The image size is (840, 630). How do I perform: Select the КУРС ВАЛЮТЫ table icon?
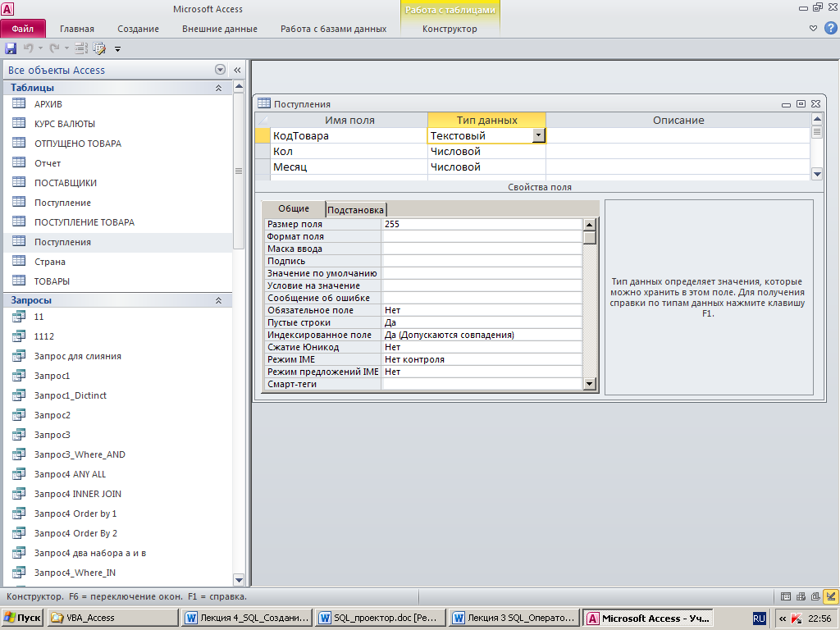tap(19, 123)
